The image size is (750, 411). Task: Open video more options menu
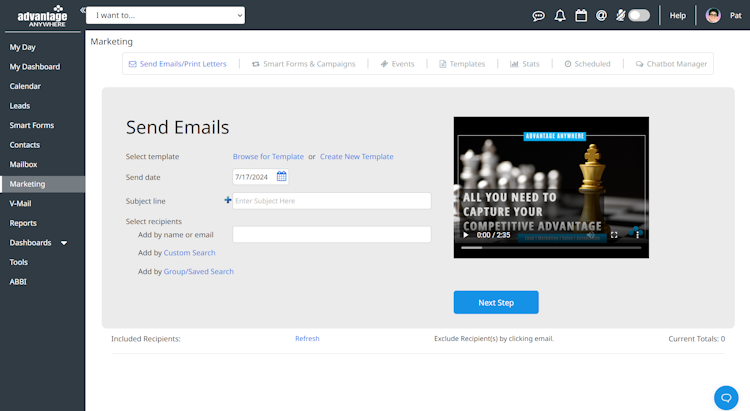637,235
